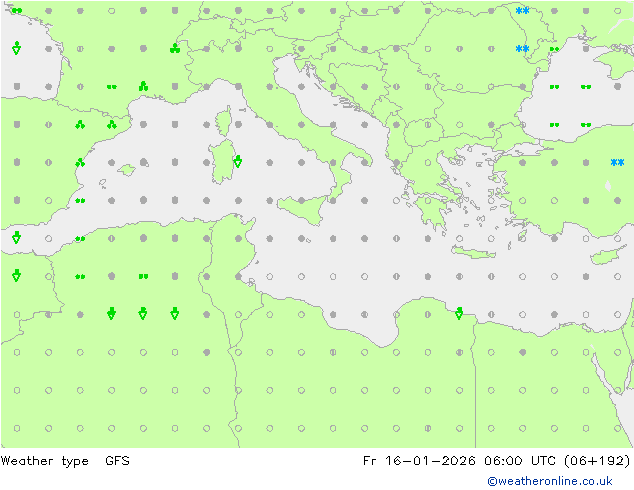The width and height of the screenshot is (634, 490).
Task: Select the blue snow symbol over Moldova
Action: [x=522, y=49]
